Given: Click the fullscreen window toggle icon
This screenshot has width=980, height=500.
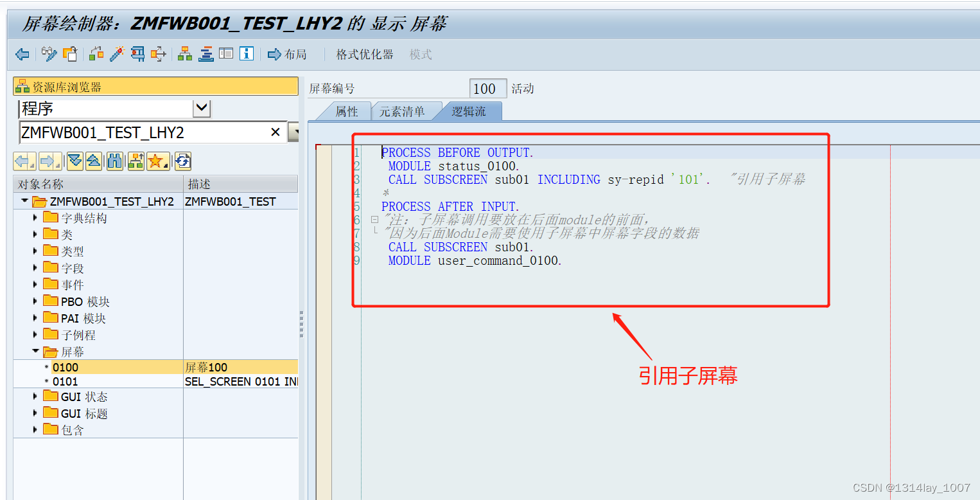Looking at the screenshot, I should [x=226, y=54].
